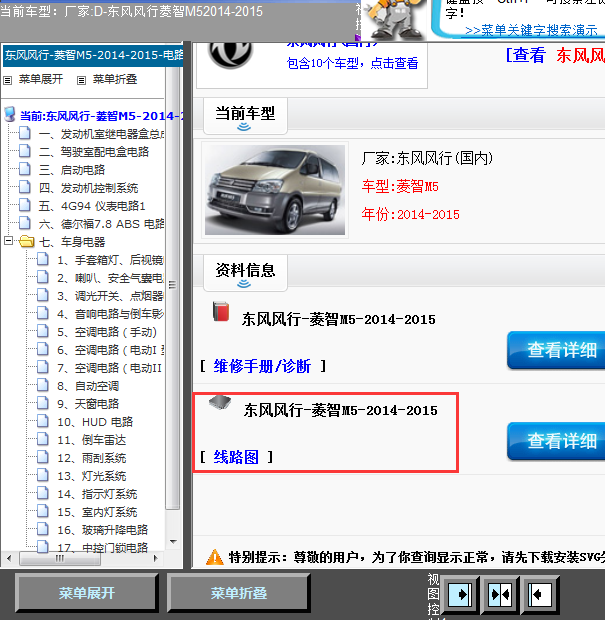The image size is (605, 620).
Task: Click the page icon beside 三、启动电路
Action: pyautogui.click(x=25, y=169)
